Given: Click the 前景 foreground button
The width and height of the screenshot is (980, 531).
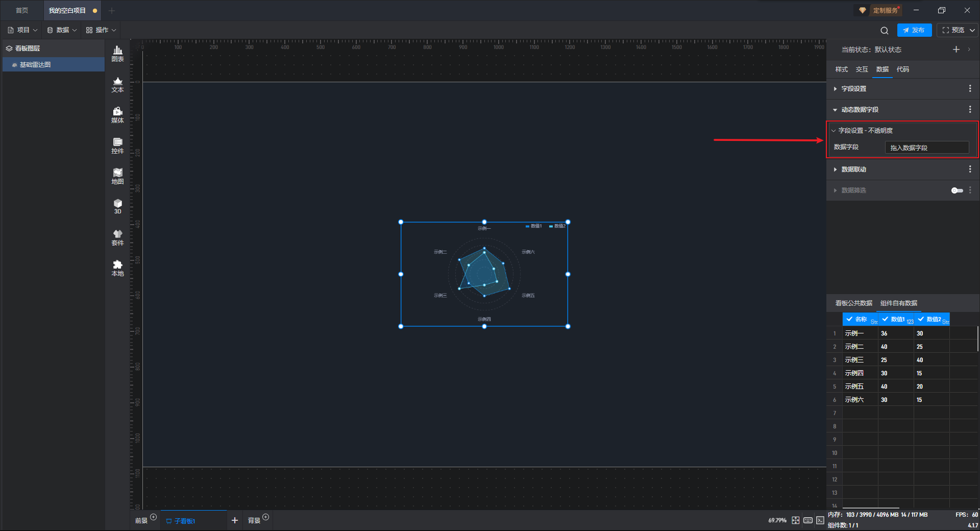Looking at the screenshot, I should [x=141, y=521].
